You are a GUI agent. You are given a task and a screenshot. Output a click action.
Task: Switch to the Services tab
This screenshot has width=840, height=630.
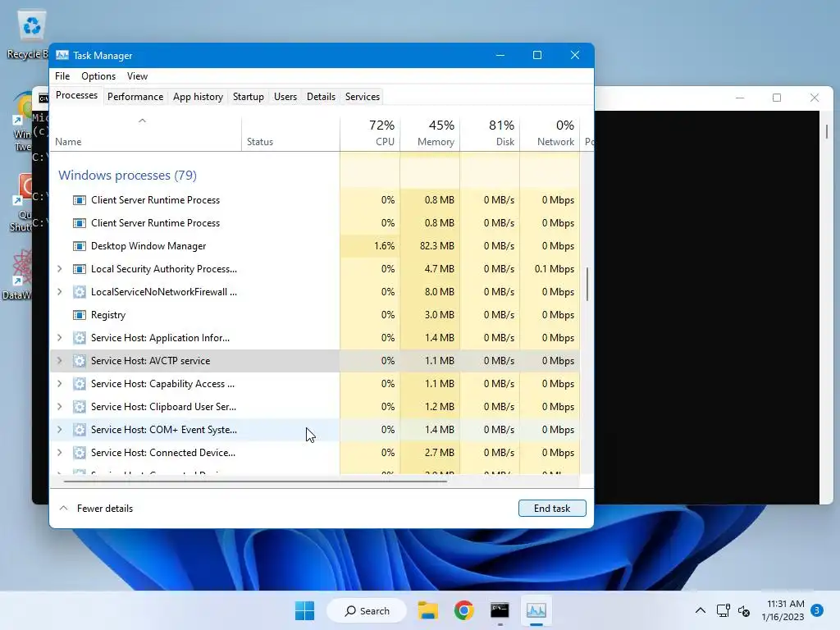(x=362, y=97)
